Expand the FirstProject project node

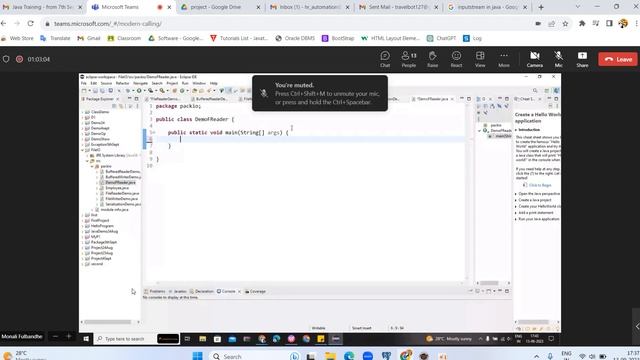[83, 220]
